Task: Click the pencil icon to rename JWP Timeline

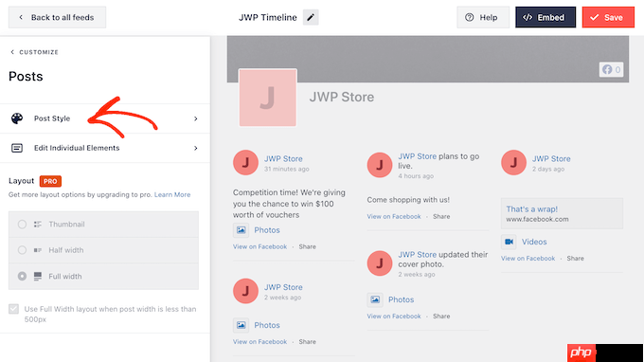Action: pos(311,17)
